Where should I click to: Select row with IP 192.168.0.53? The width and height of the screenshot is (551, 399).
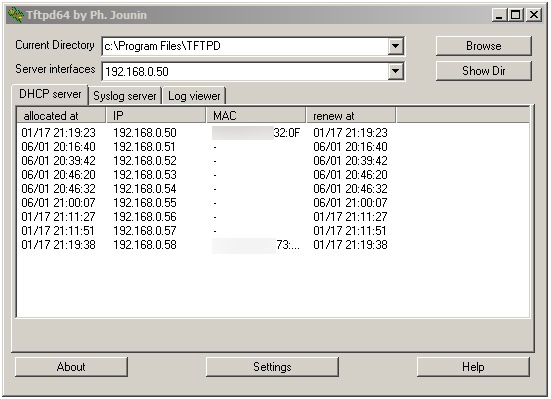[x=272, y=175]
